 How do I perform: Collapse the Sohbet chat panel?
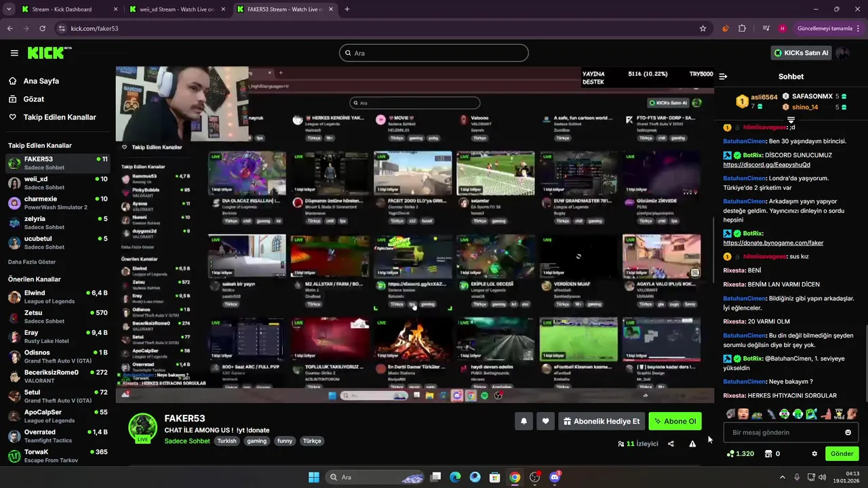pos(723,77)
